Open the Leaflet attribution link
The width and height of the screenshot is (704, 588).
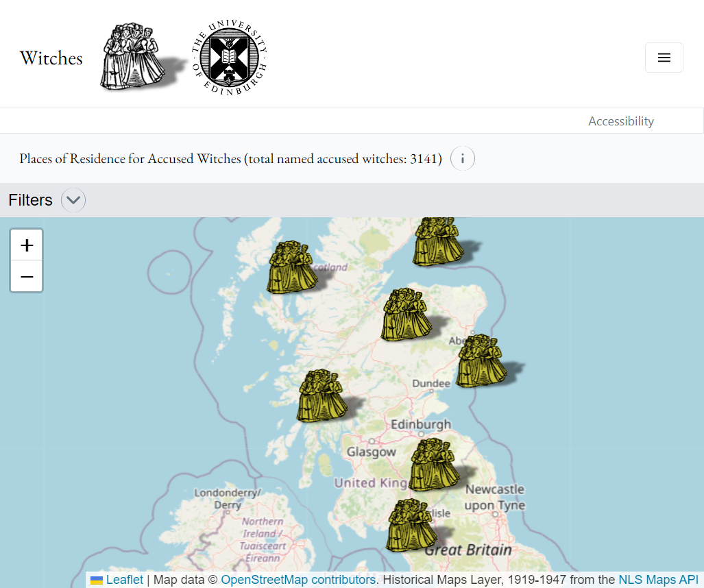click(x=124, y=580)
